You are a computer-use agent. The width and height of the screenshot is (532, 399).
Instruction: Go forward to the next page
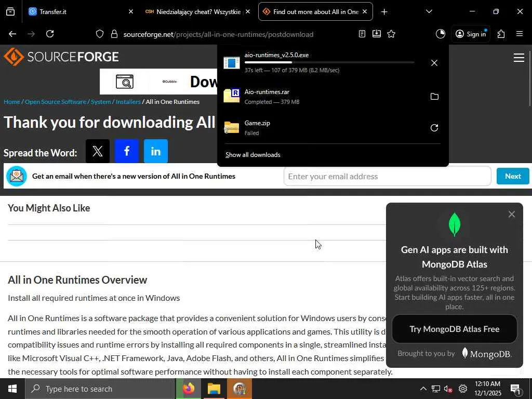[x=31, y=34]
